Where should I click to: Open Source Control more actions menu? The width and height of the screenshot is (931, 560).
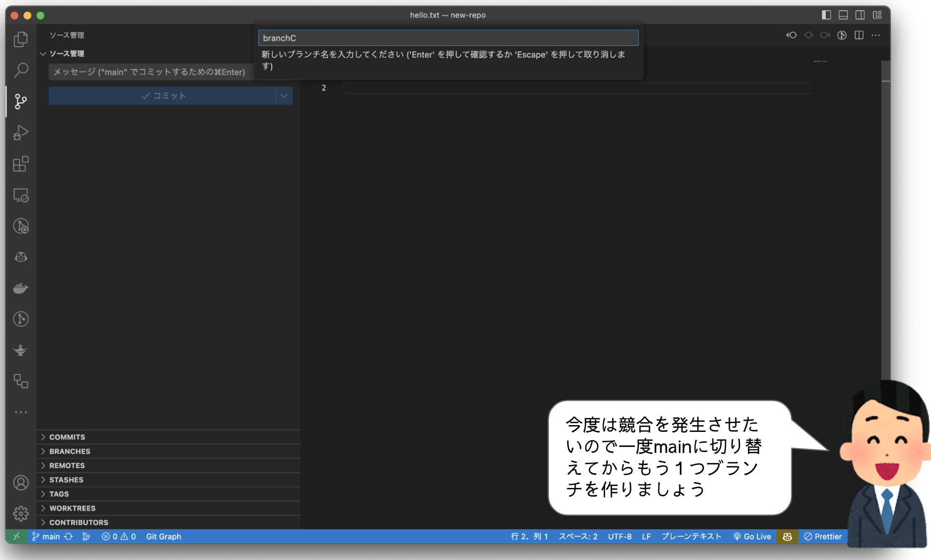(876, 35)
